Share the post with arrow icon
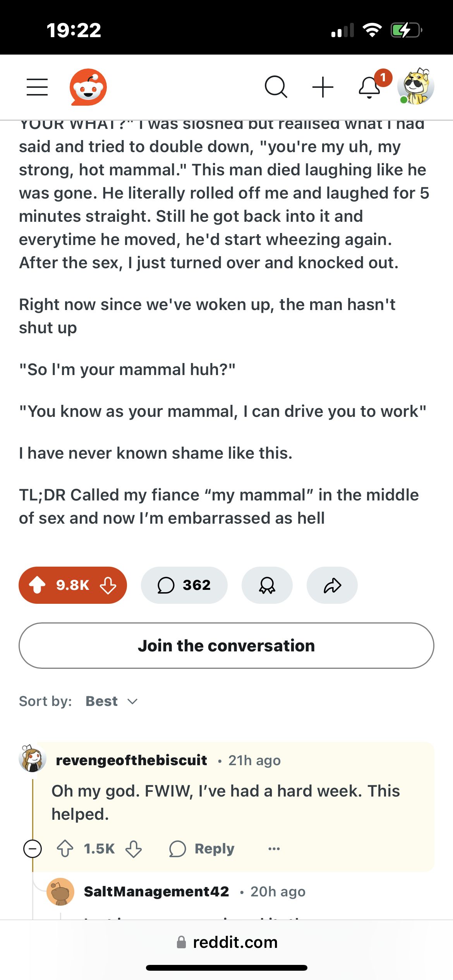The image size is (453, 980). [332, 585]
